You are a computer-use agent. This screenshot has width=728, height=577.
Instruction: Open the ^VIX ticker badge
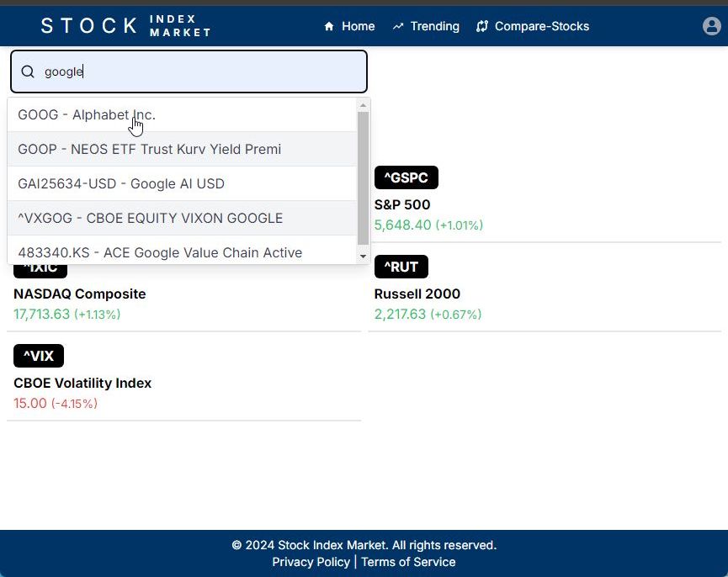tap(39, 356)
